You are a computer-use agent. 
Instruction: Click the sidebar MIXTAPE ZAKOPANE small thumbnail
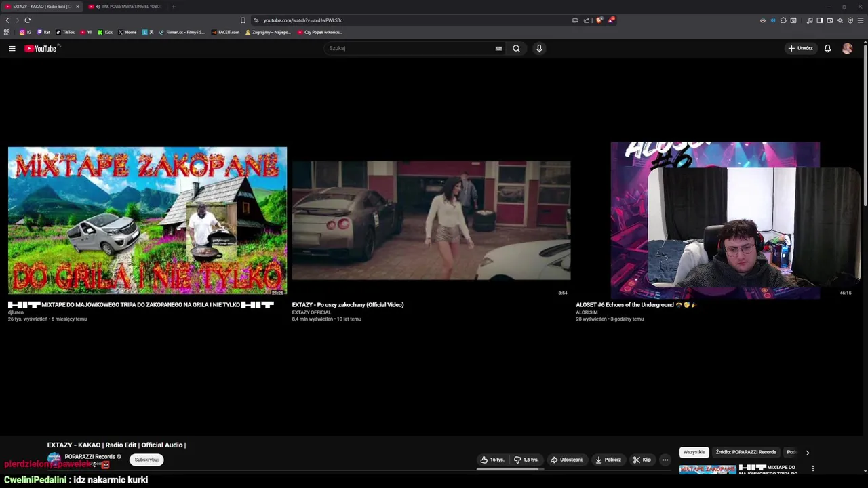(708, 469)
